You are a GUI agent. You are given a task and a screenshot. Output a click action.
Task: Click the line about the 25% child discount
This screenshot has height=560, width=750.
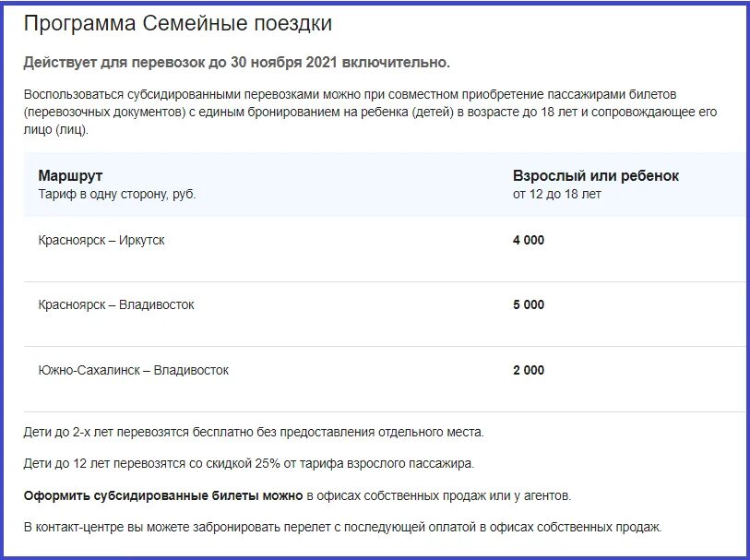[249, 464]
